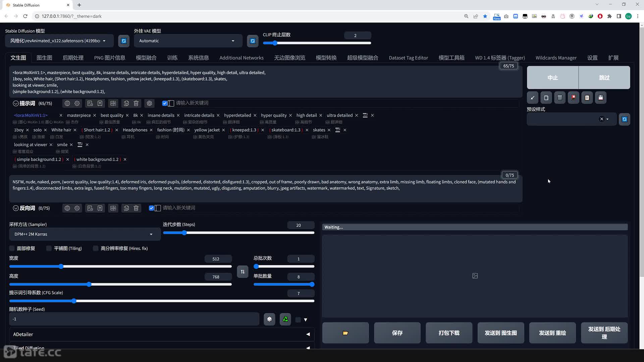Viewport: 644px width, 362px height.
Task: Click the 保存 save button
Action: click(397, 333)
